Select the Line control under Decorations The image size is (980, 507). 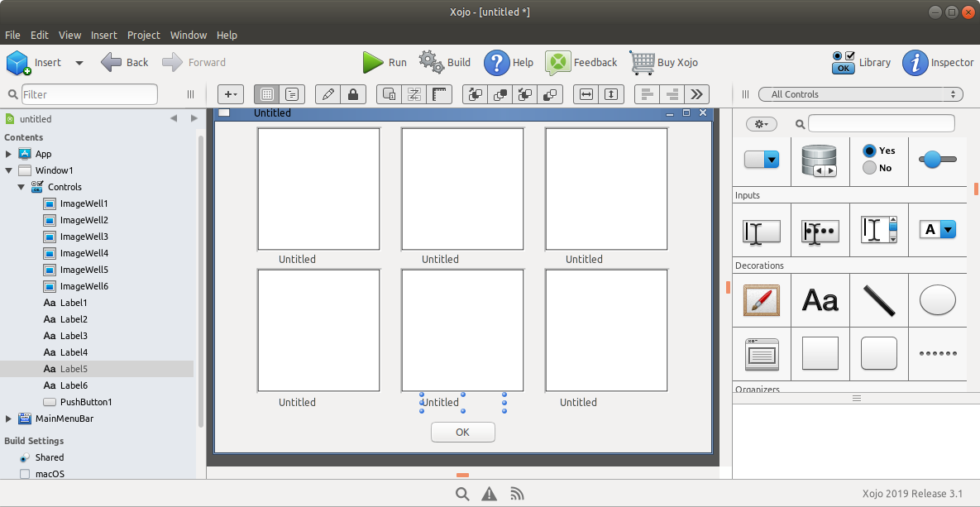click(879, 300)
